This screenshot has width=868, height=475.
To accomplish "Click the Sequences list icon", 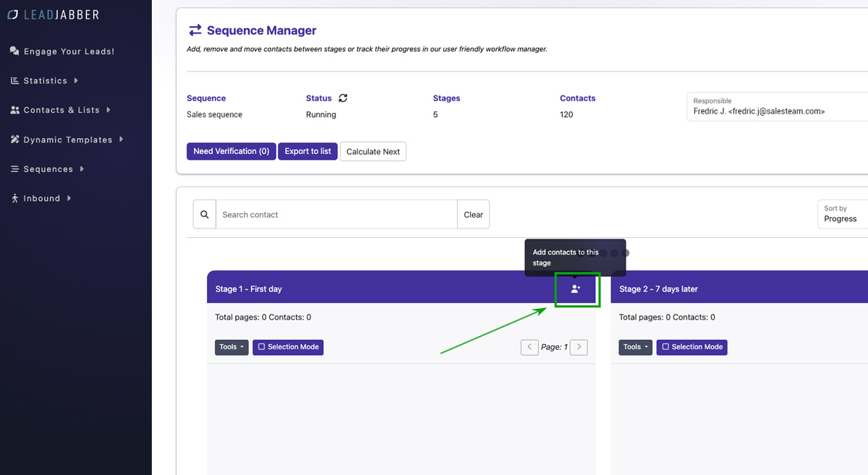I will (x=14, y=169).
